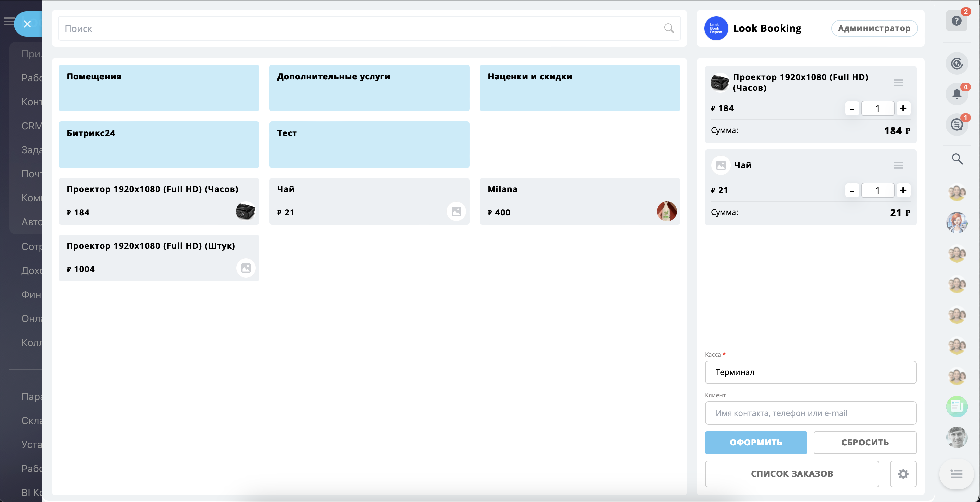
Task: Click drag handle on Чай cart item
Action: click(898, 165)
